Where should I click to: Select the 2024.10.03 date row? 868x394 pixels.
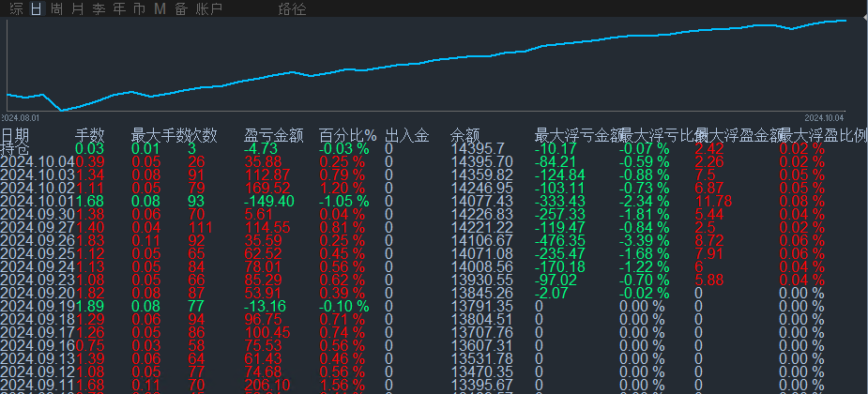tap(434, 174)
